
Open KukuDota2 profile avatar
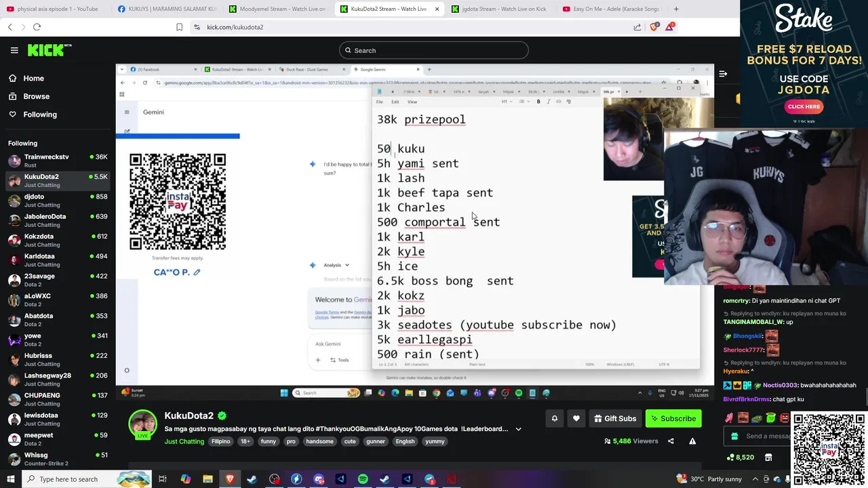point(143,424)
